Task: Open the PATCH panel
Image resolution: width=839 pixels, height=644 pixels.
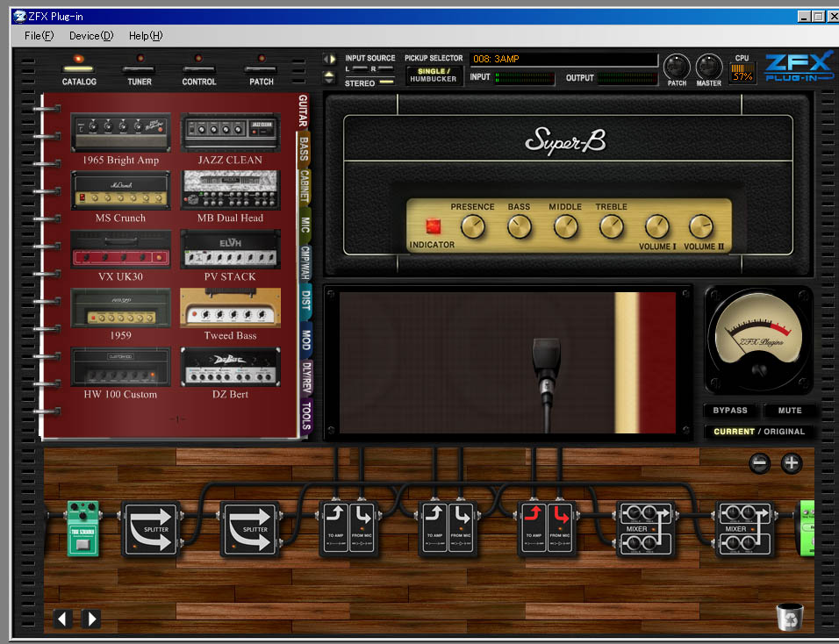Action: (262, 70)
